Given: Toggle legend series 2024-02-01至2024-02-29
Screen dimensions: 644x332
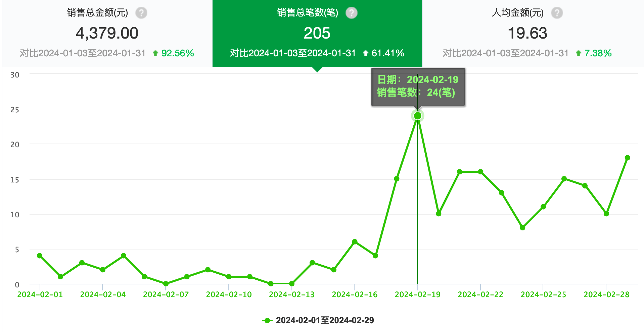Looking at the screenshot, I should pos(318,320).
